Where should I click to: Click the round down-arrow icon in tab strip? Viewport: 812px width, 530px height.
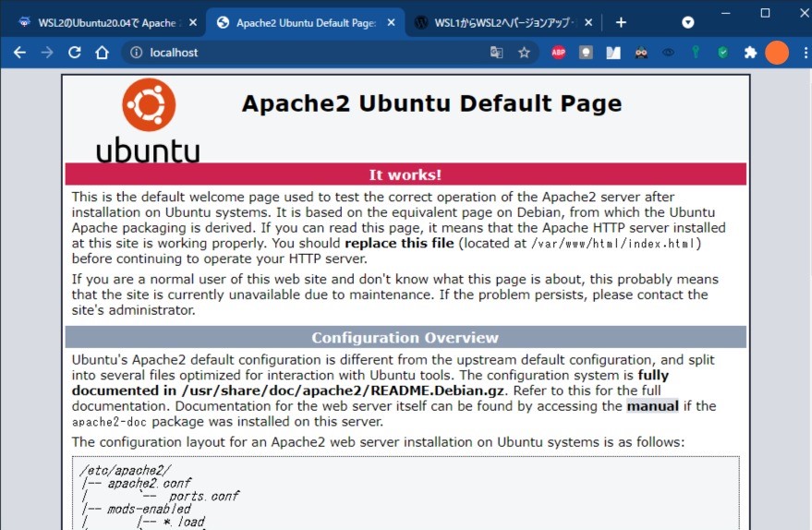click(687, 23)
